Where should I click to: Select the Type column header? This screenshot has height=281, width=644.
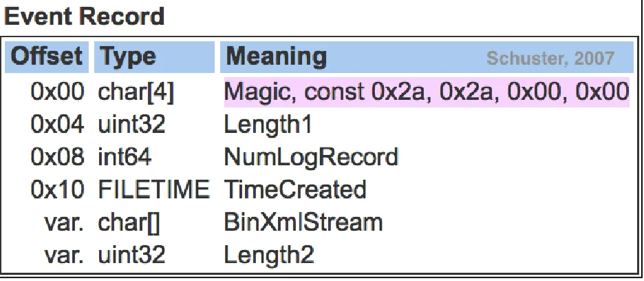(x=154, y=56)
